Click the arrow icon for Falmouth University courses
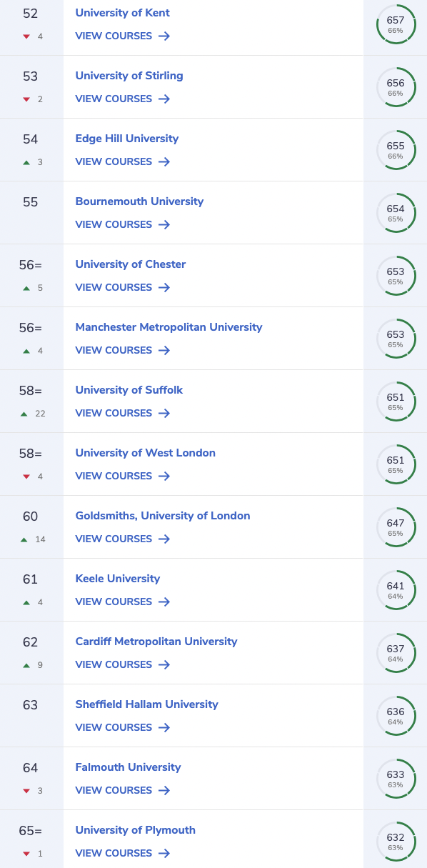This screenshot has width=427, height=868. (164, 790)
